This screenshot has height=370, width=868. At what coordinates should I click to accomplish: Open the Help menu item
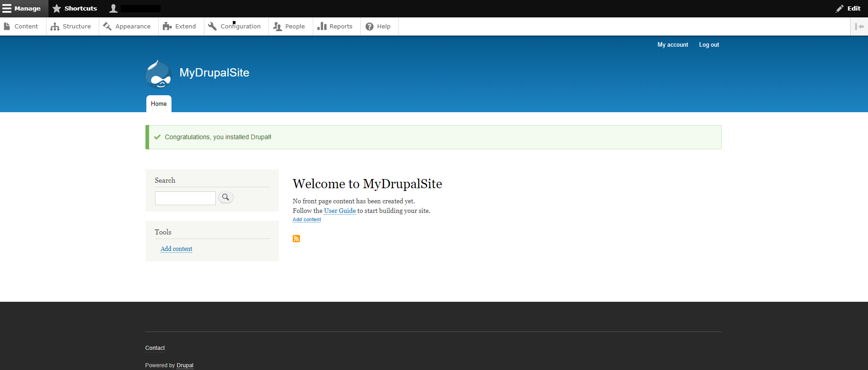[378, 27]
